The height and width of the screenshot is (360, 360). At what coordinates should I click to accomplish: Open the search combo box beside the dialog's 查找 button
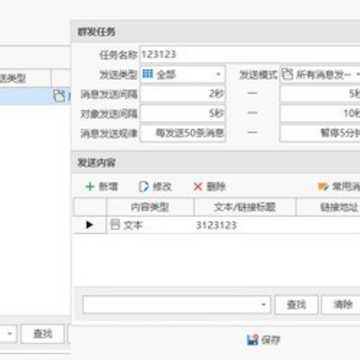click(177, 305)
